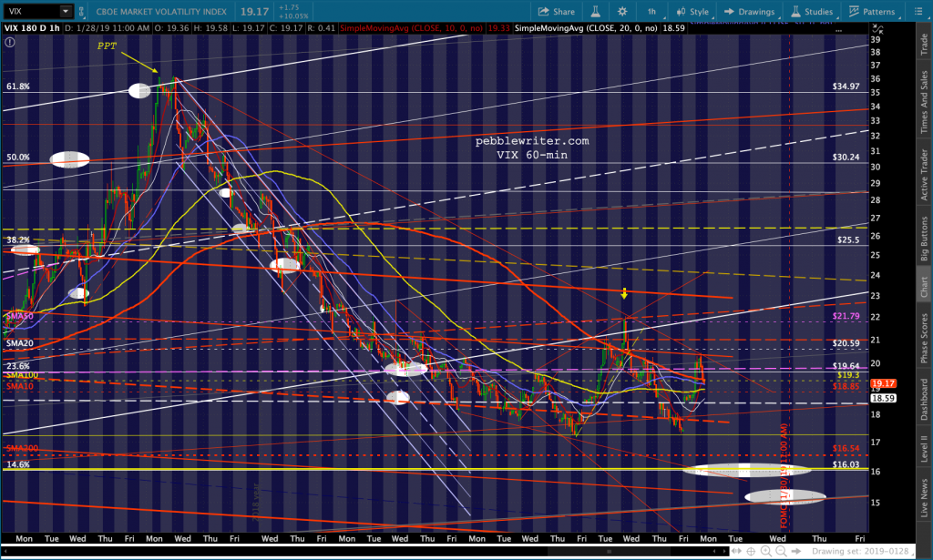Open the Drawings menu

click(749, 11)
